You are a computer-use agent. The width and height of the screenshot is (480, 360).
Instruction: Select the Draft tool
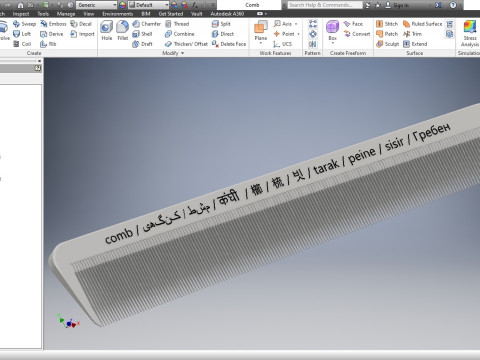pyautogui.click(x=142, y=44)
